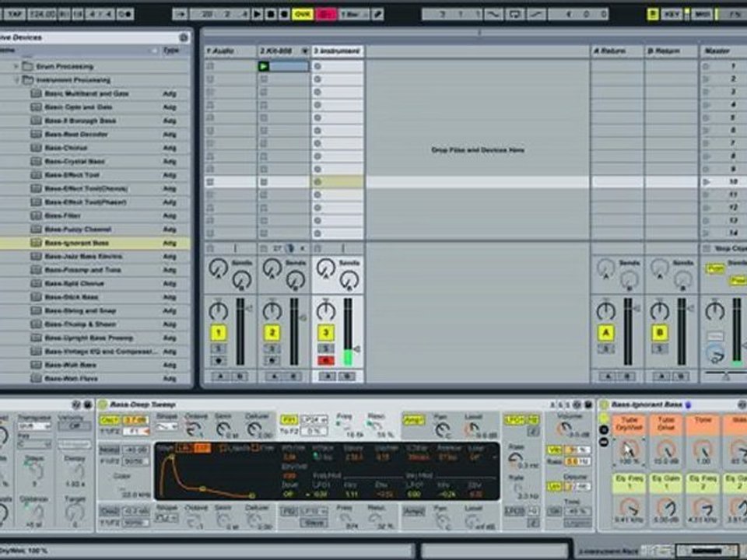The height and width of the screenshot is (560, 747).
Task: Click the Eq Freq 1 macro knob
Action: tap(629, 506)
